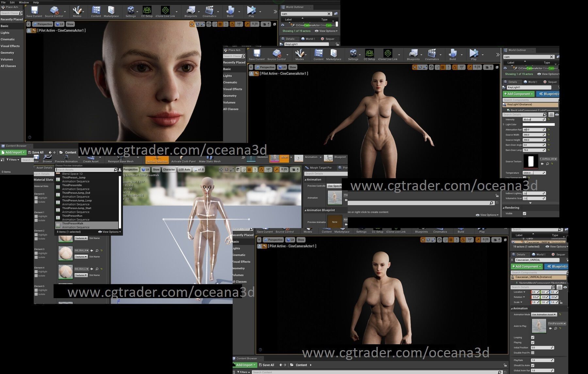This screenshot has height=374, width=588.
Task: Select ThirdPersonRun in the animation picker list
Action: pos(87,218)
